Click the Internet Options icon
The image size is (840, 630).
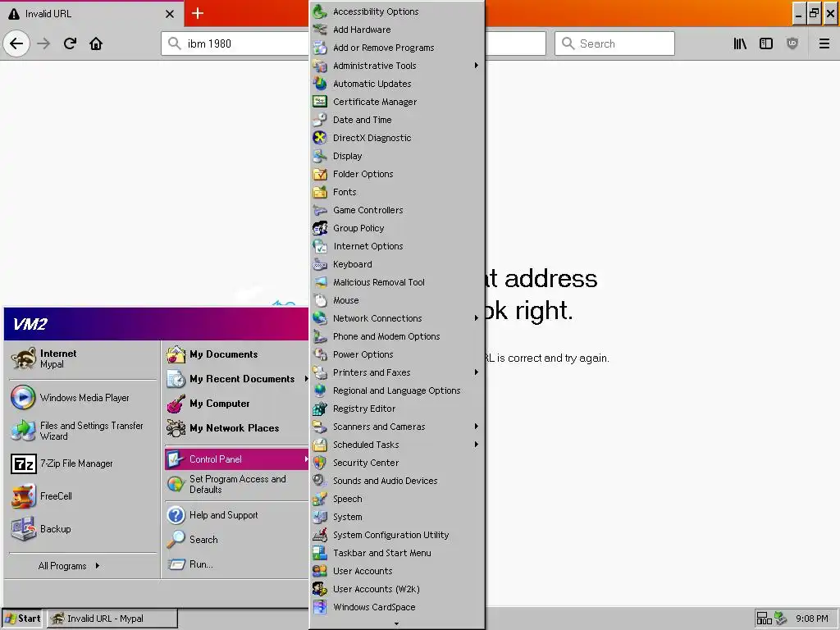pos(320,246)
